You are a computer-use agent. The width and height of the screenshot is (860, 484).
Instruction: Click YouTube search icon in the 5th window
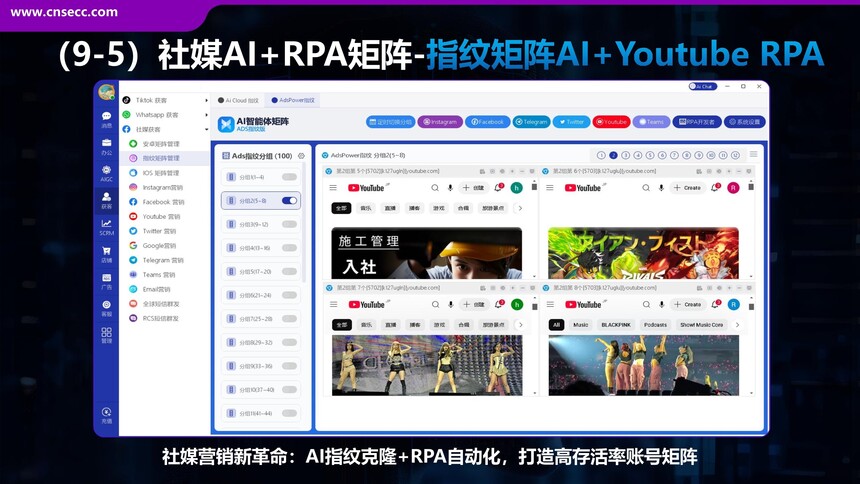(435, 188)
